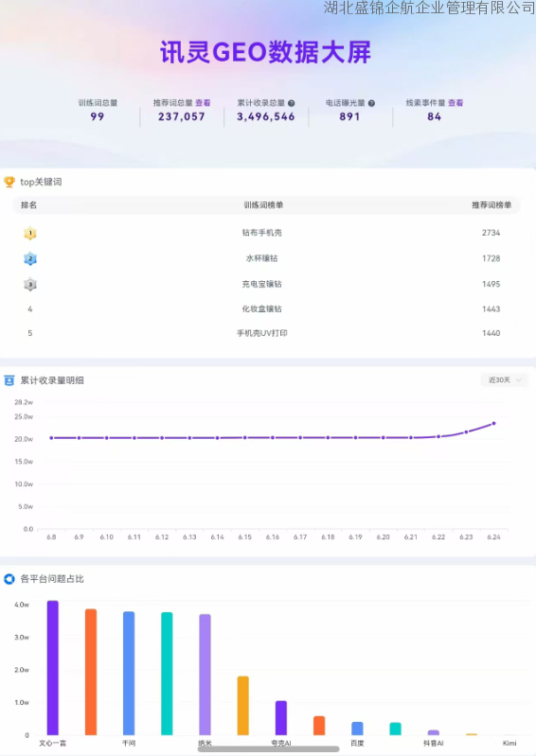Click the 6.24 date label on the x-axis
Screen dimensions: 536x756
[493, 536]
